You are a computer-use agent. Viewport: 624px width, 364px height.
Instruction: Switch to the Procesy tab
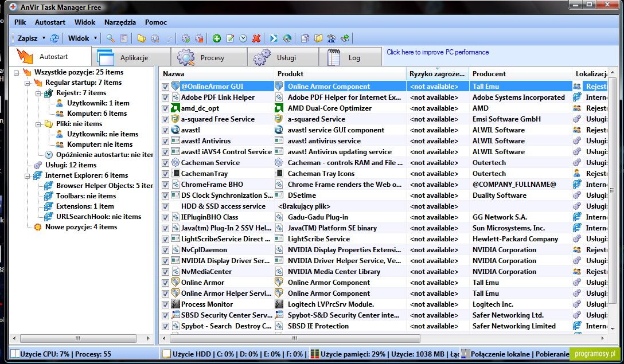[x=209, y=57]
